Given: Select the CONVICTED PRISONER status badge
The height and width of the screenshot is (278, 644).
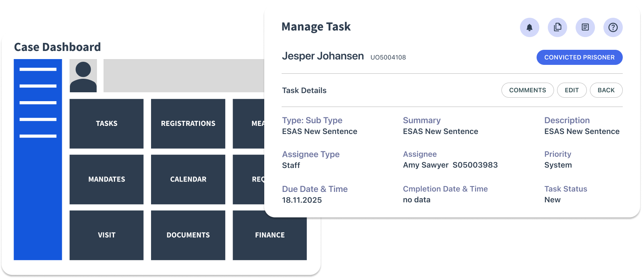Looking at the screenshot, I should click(579, 57).
